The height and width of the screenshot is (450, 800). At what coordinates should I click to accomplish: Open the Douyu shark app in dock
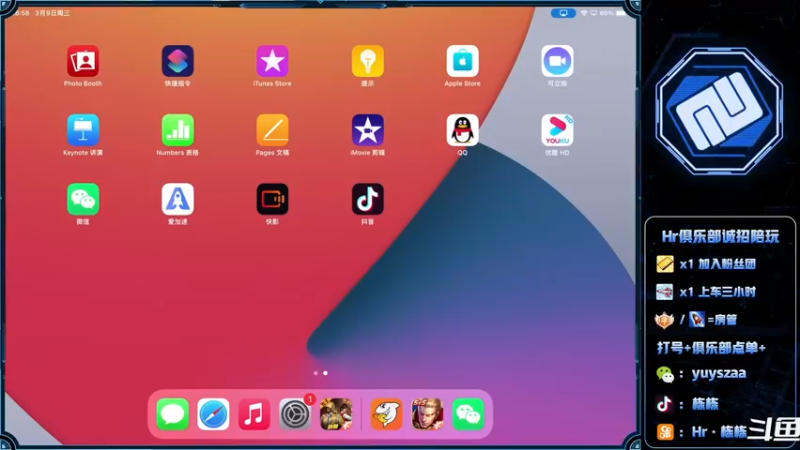[386, 414]
